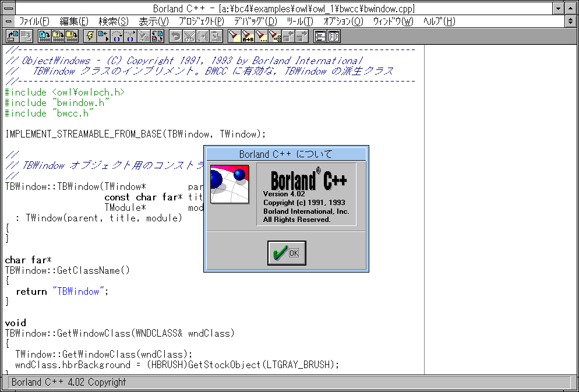The height and width of the screenshot is (392, 579).
Task: Click the Undo curved arrow icon
Action: pos(176,36)
